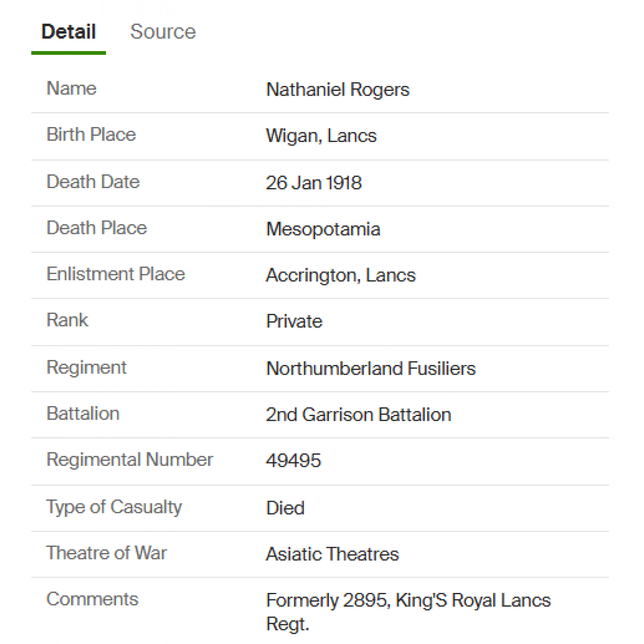The width and height of the screenshot is (644, 644).
Task: Click the death date 26 Jan 1918
Action: [314, 183]
